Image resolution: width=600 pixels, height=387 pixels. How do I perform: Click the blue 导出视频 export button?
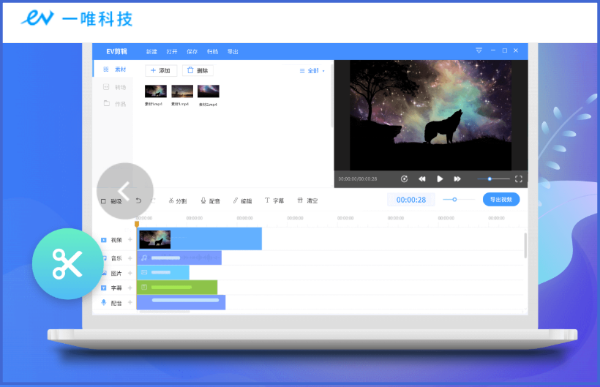point(501,199)
